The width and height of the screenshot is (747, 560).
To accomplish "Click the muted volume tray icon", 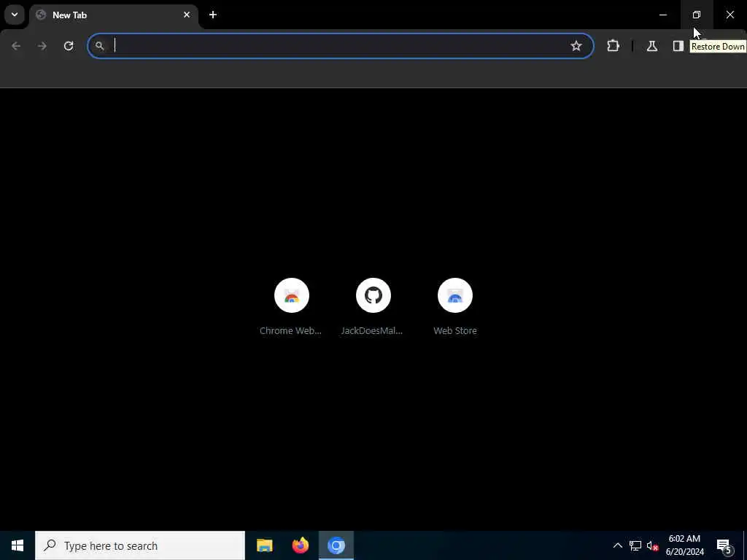I will pyautogui.click(x=652, y=545).
